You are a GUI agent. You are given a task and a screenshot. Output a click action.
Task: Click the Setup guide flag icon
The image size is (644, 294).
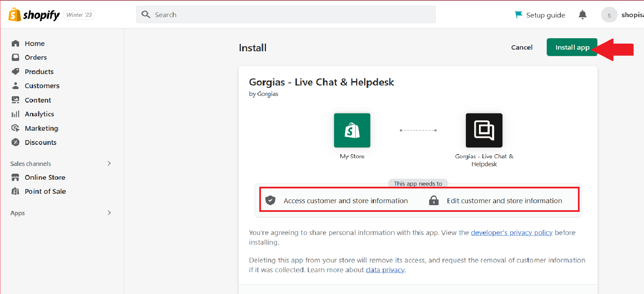tap(519, 15)
